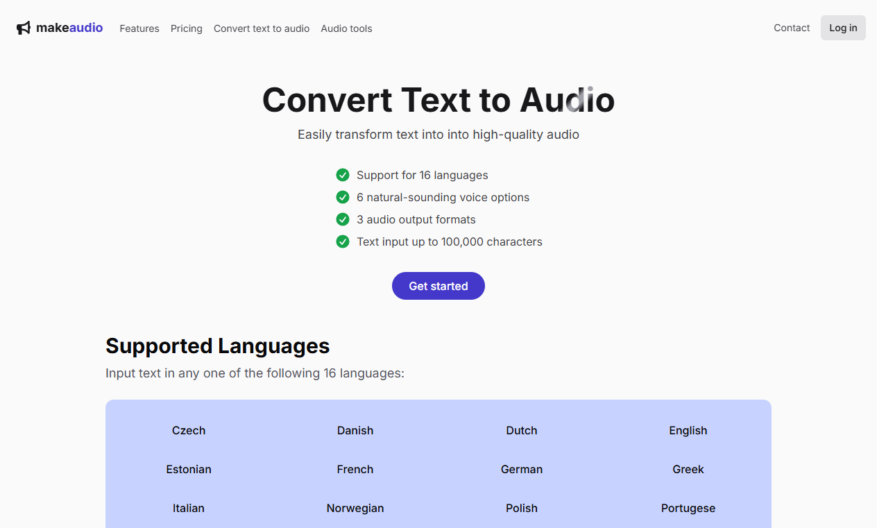Select Polish in the languages grid
This screenshot has width=877, height=528.
(522, 508)
